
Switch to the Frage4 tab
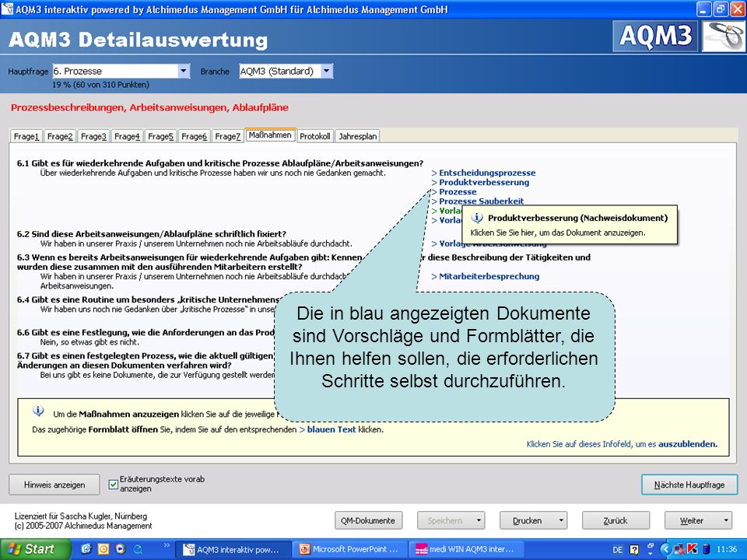[127, 136]
